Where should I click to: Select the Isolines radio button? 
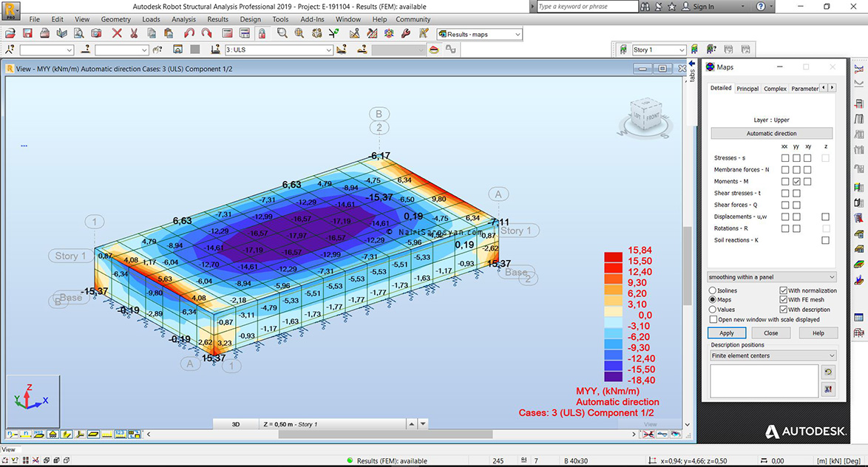tap(713, 290)
